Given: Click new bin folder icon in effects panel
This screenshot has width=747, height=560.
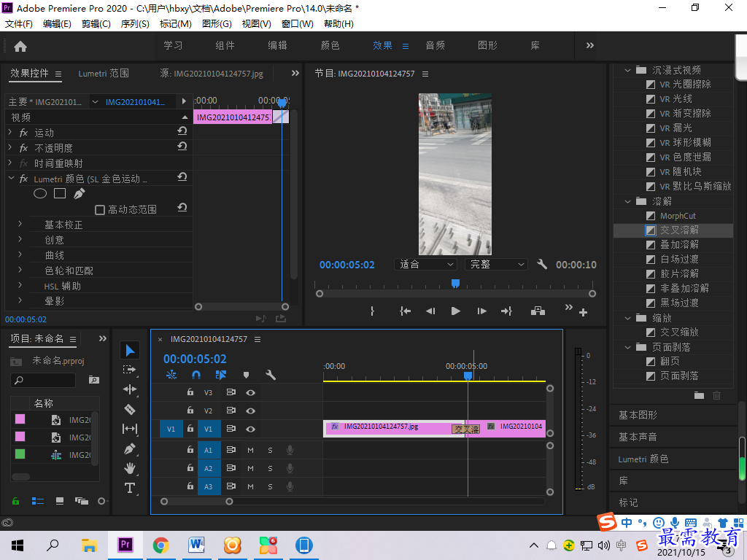Looking at the screenshot, I should tap(699, 395).
